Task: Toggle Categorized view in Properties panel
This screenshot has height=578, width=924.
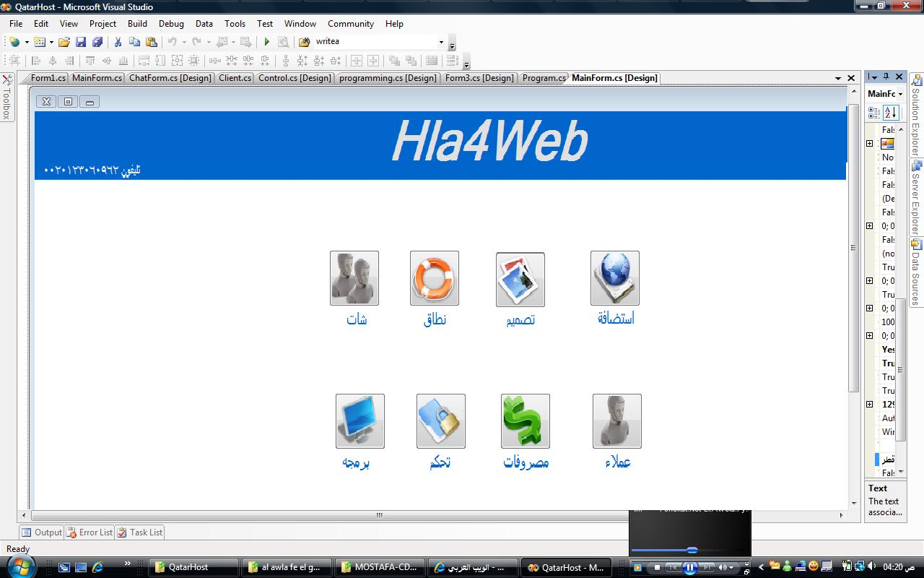Action: 874,113
